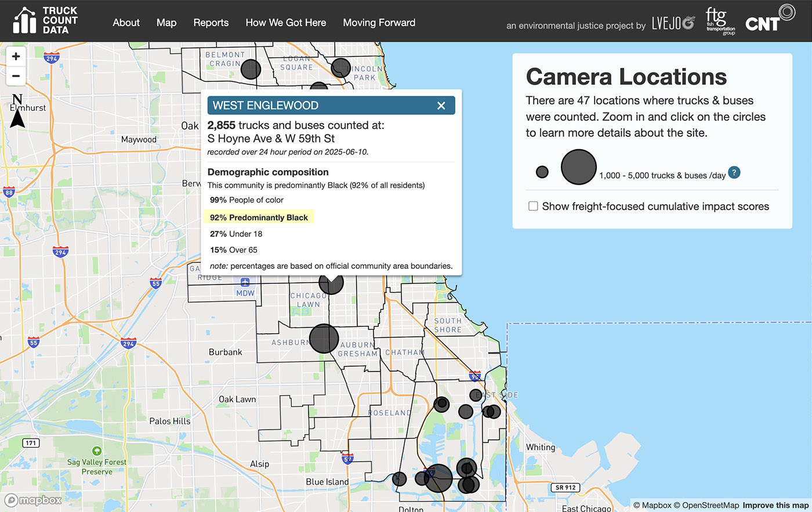812x512 pixels.
Task: Click the north arrow compass icon
Action: pyautogui.click(x=17, y=110)
